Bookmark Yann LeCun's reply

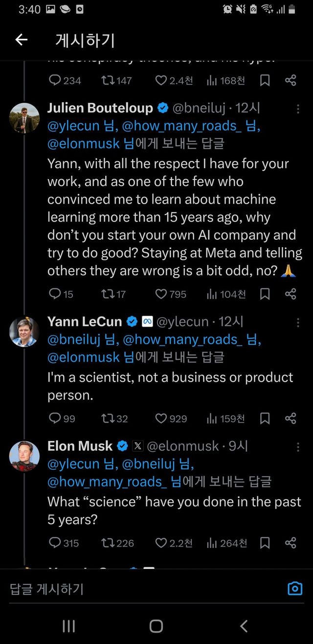click(x=265, y=418)
